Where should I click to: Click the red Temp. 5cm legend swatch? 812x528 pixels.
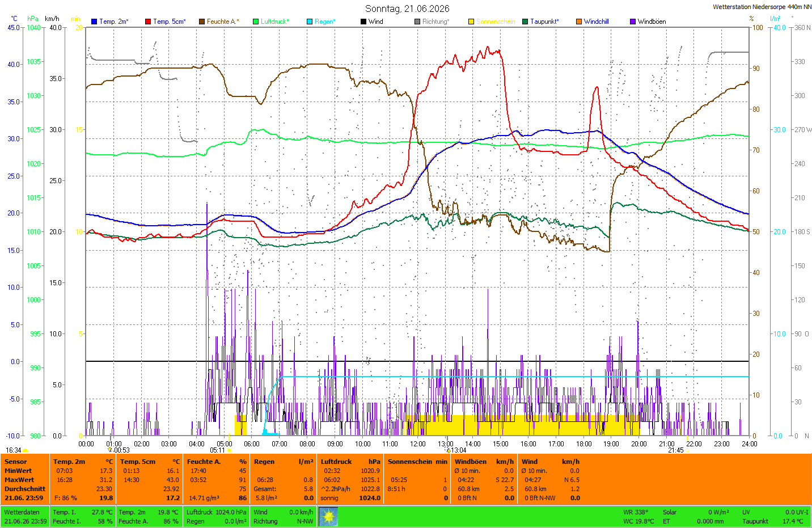(x=148, y=22)
